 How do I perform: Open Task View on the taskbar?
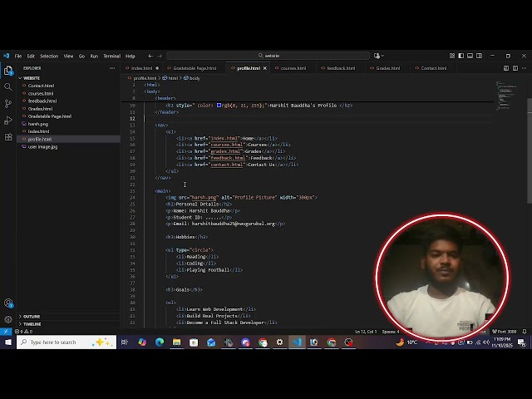point(125,342)
